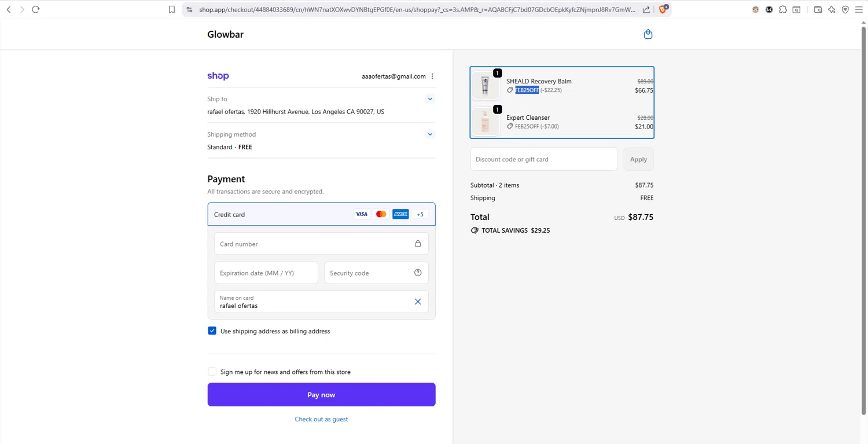Click the Expert Cleanser product name

528,118
